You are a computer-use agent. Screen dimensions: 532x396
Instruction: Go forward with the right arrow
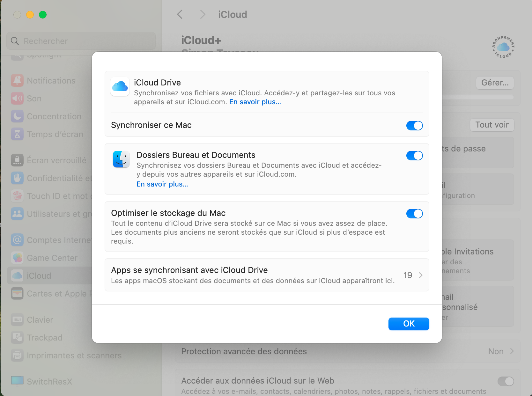pos(203,14)
